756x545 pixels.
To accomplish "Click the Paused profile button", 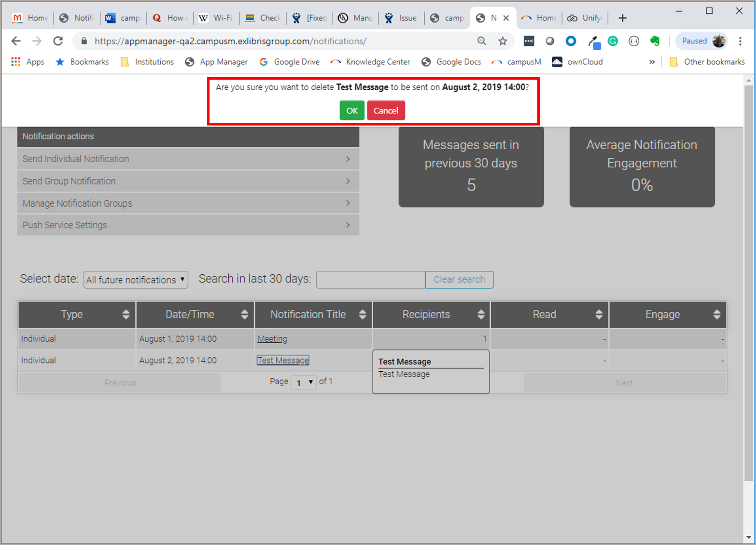I will 702,41.
